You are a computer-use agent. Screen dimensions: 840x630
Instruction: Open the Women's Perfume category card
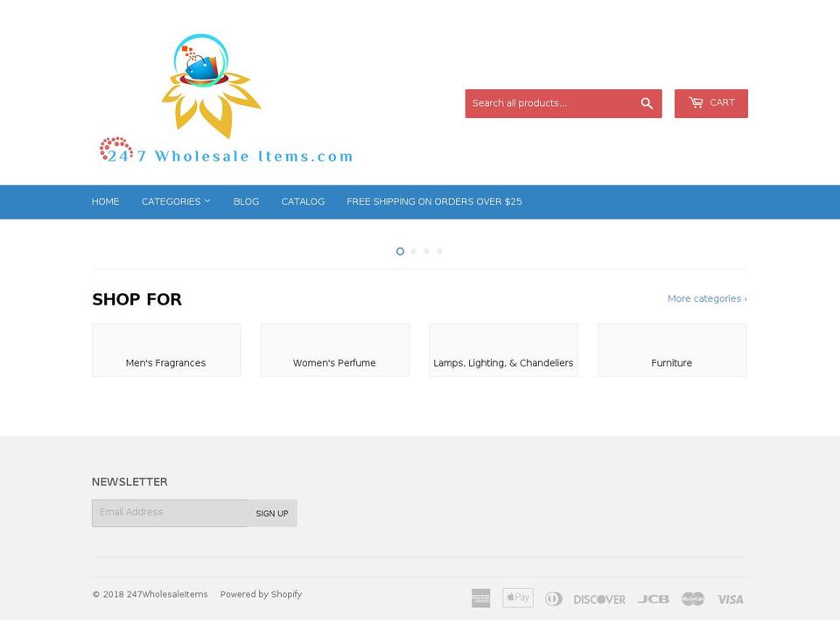tap(335, 350)
